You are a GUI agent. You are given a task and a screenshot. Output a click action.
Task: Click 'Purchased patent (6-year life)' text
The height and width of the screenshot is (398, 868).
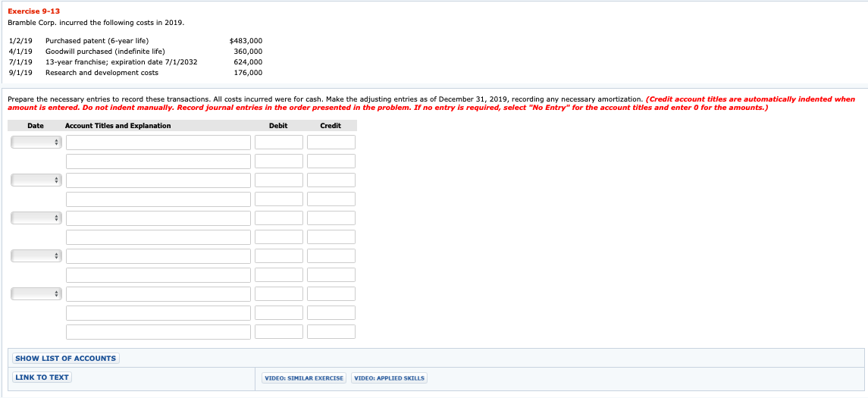[x=97, y=40]
